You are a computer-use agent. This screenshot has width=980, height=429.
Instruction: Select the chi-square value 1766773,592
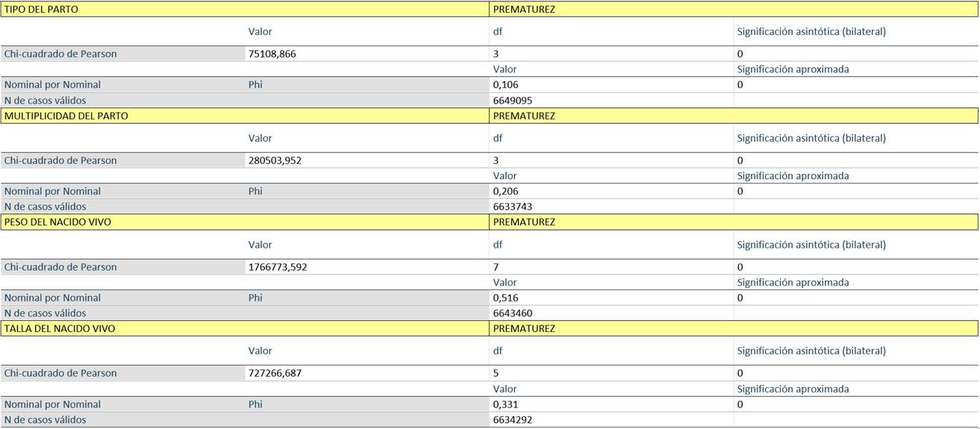coord(278,267)
